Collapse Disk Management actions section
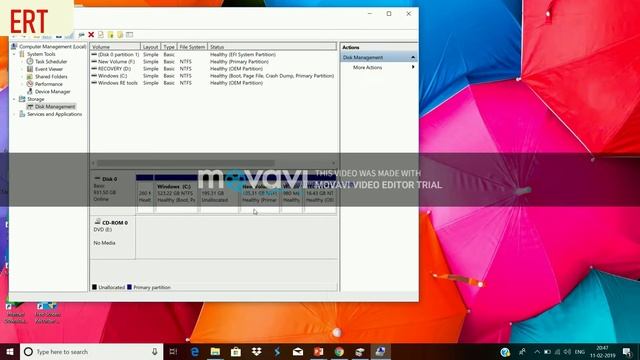This screenshot has width=640, height=360. tap(413, 58)
